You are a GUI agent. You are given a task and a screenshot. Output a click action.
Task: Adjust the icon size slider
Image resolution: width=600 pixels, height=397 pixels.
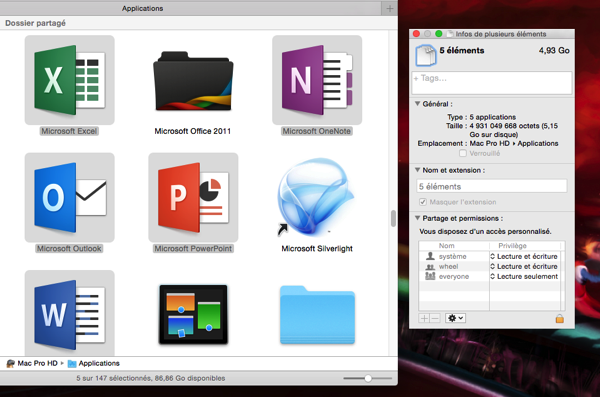pos(368,378)
